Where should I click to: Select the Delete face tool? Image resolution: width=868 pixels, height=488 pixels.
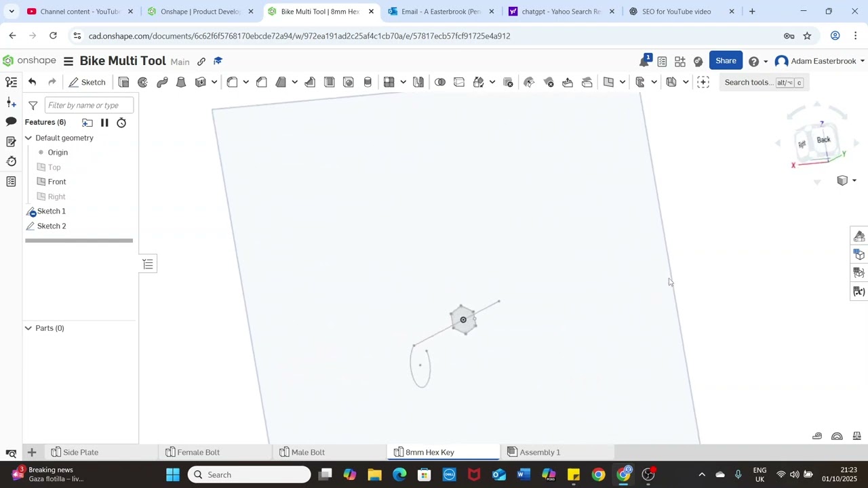tap(549, 82)
